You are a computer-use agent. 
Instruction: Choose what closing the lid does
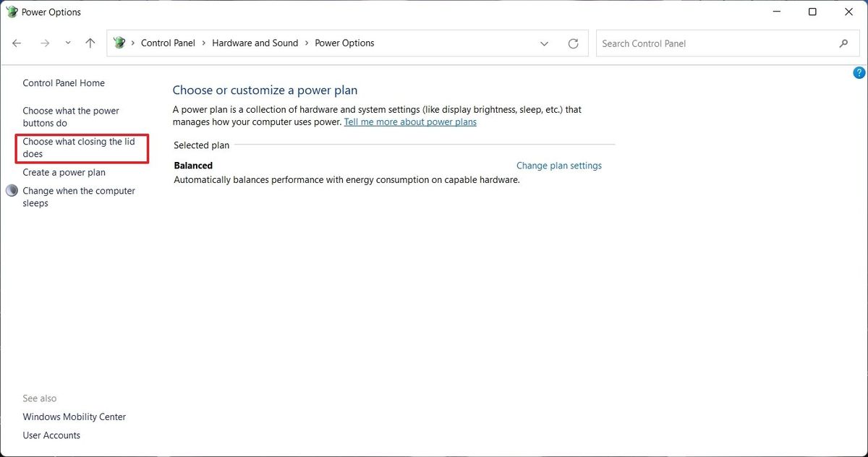pyautogui.click(x=81, y=148)
